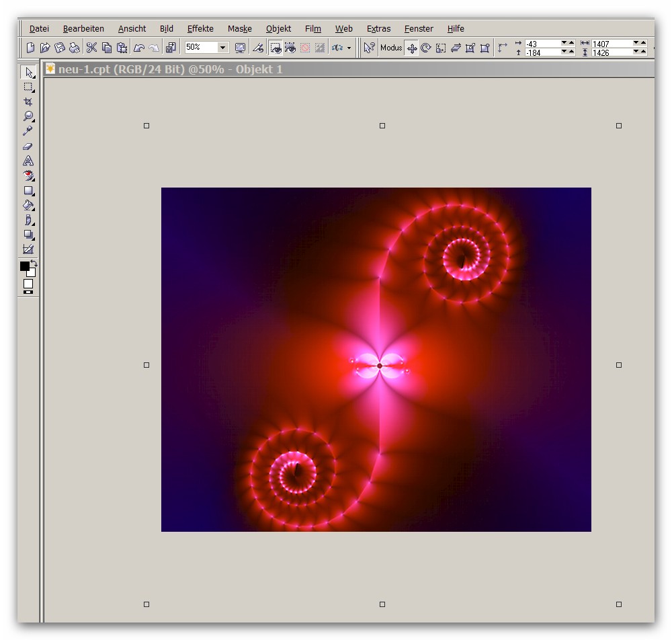Click the white background color swatch
The width and height of the screenshot is (672, 640).
pos(32,273)
